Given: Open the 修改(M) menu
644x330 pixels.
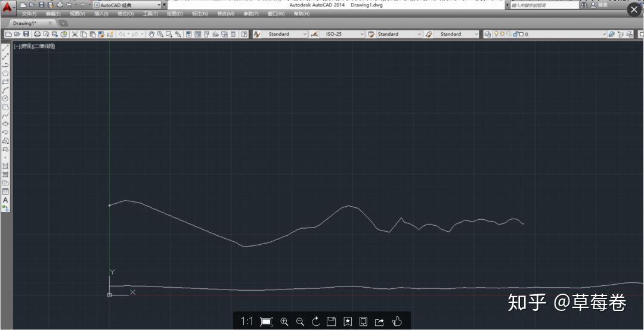Looking at the screenshot, I should [226, 14].
